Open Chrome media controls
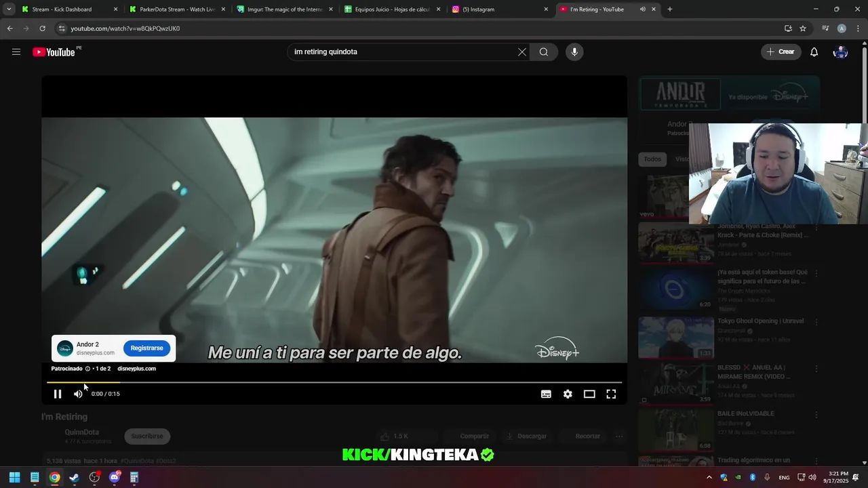Image resolution: width=868 pixels, height=488 pixels. [825, 28]
